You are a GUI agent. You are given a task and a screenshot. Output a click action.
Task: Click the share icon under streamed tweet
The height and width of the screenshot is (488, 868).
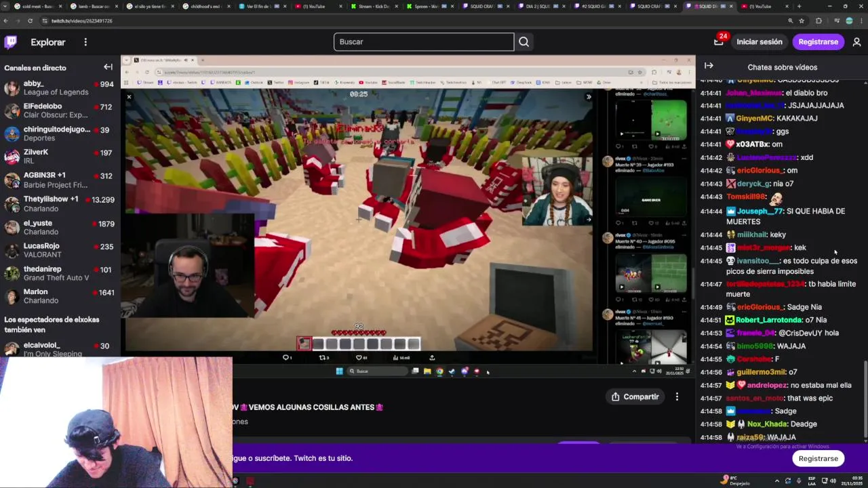[432, 357]
